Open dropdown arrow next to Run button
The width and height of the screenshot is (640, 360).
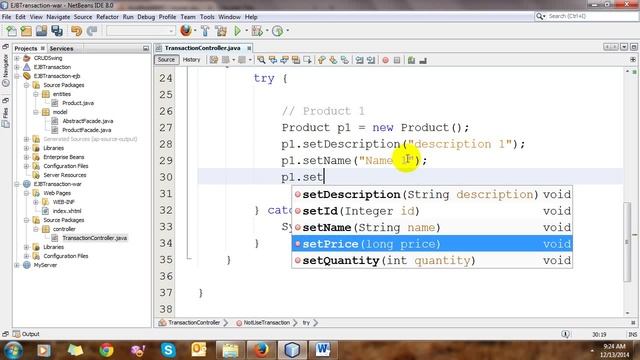tap(246, 31)
